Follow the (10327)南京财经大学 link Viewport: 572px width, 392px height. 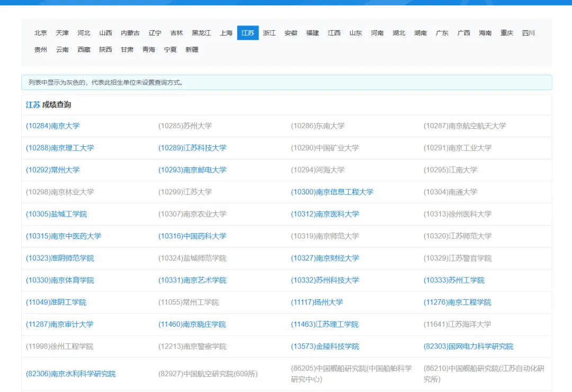point(325,258)
